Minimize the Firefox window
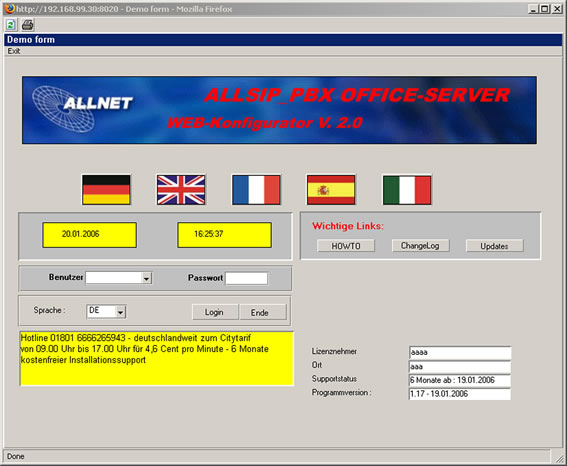 click(x=533, y=9)
